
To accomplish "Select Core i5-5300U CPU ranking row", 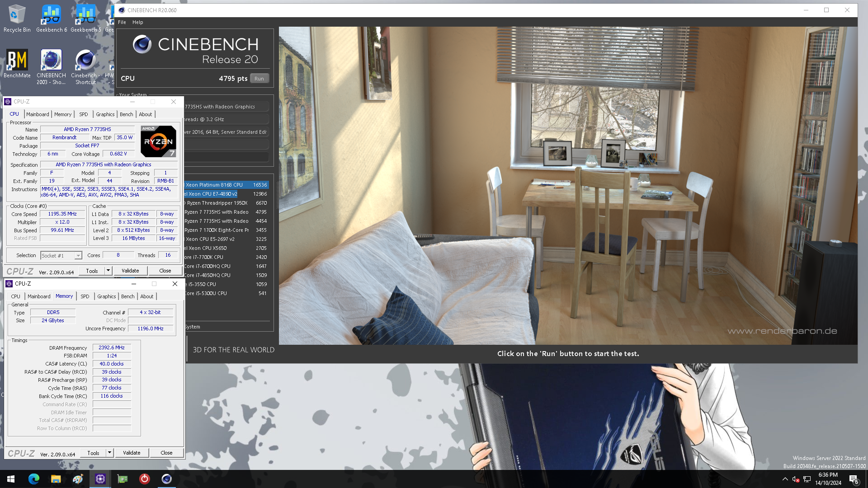I will (226, 293).
